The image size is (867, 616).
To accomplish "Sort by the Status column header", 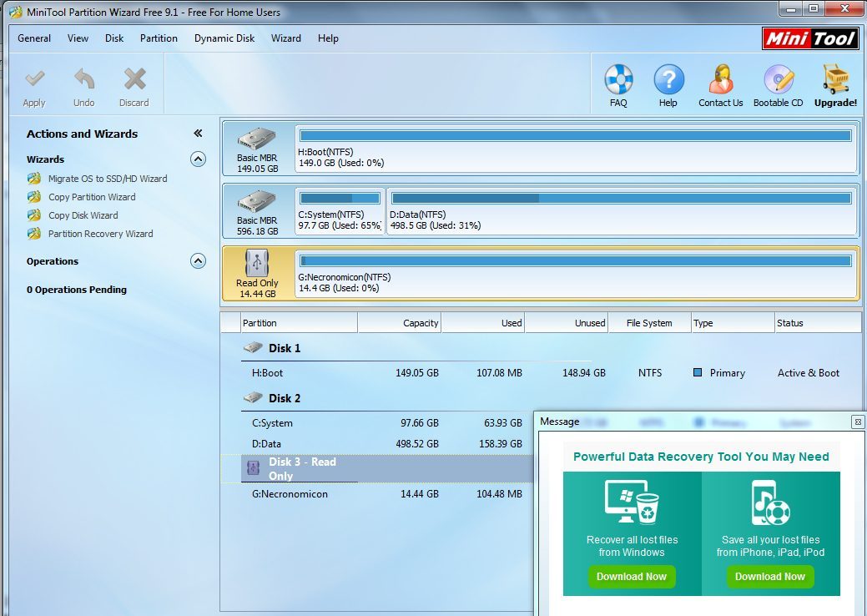I will 819,323.
